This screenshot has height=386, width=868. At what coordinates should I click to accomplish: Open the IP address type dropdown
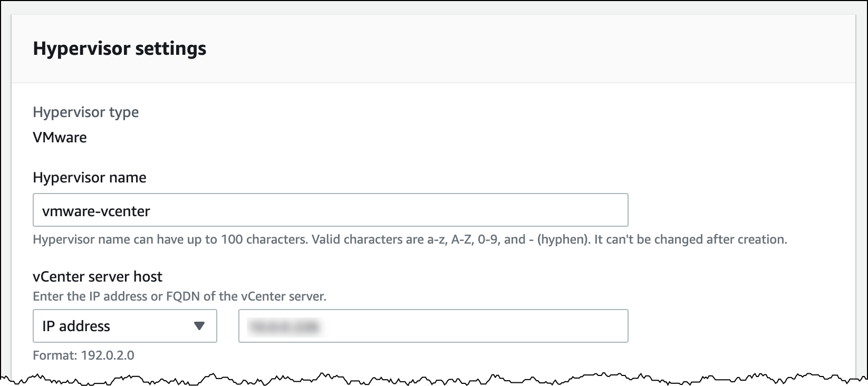pyautogui.click(x=124, y=326)
